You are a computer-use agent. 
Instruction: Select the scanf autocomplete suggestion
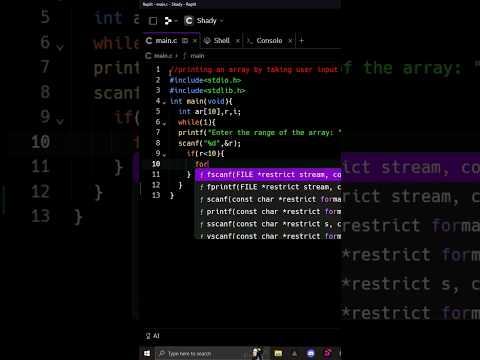click(x=268, y=199)
